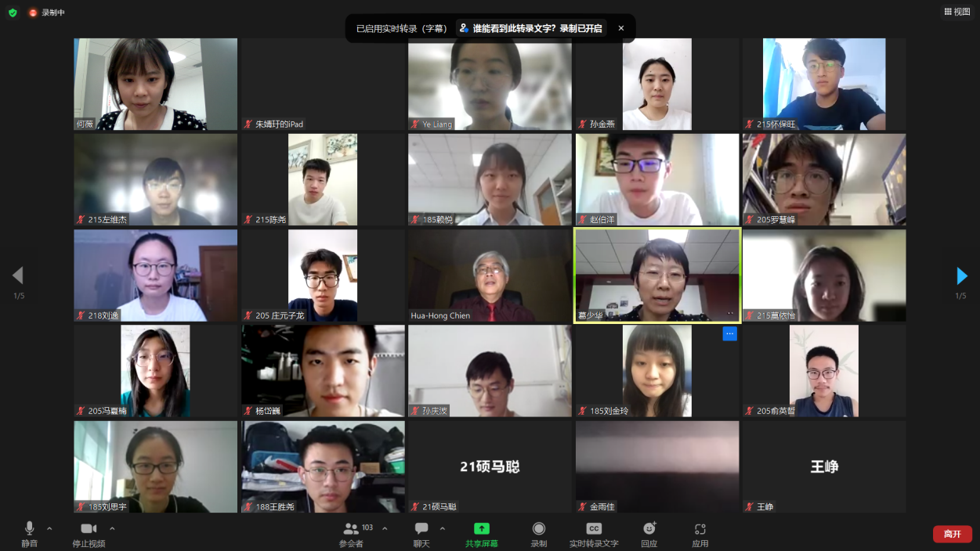Open 回应 reactions emoji picker
Screen dimensions: 980x551
click(649, 534)
